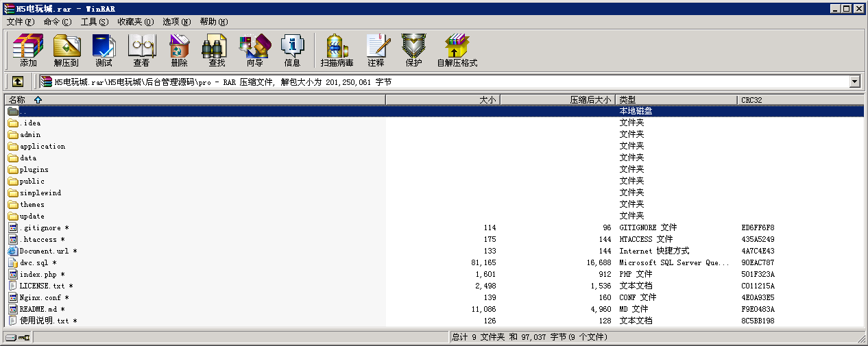Run the Test (测试) archive tool
This screenshot has height=346, width=868.
pyautogui.click(x=104, y=50)
